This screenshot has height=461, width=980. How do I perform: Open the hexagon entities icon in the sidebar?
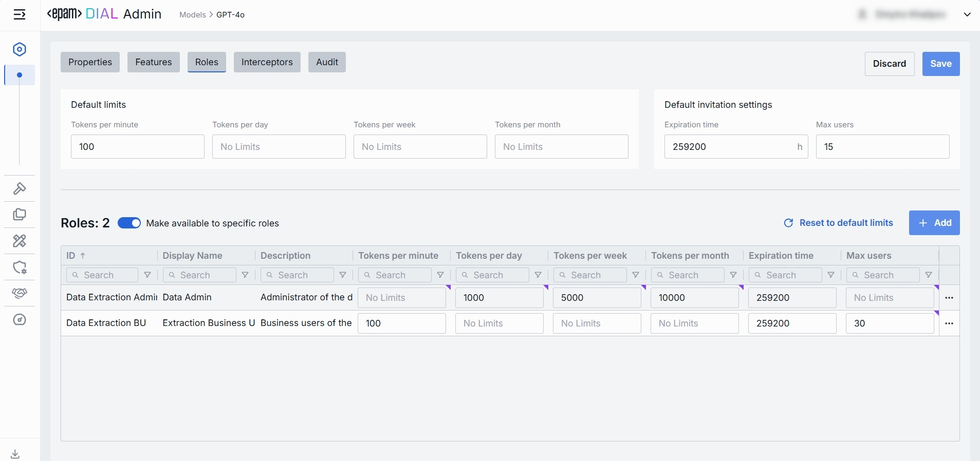pos(20,49)
